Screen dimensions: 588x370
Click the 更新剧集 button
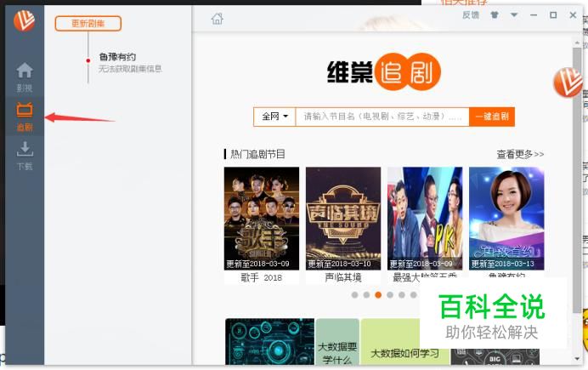click(88, 23)
